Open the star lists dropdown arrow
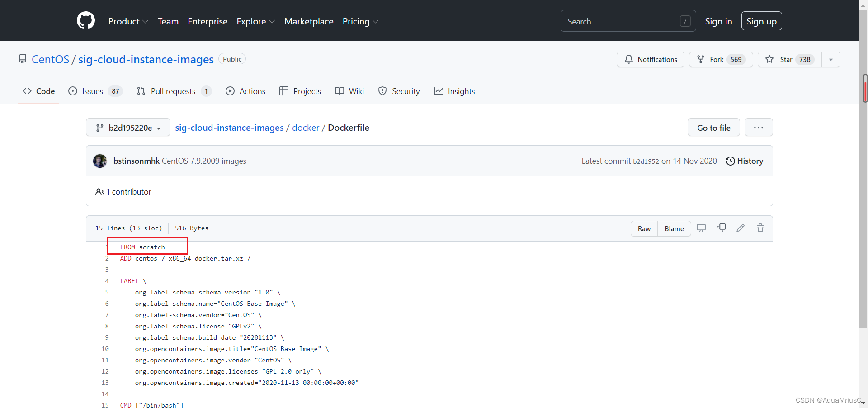This screenshot has height=408, width=868. [830, 59]
